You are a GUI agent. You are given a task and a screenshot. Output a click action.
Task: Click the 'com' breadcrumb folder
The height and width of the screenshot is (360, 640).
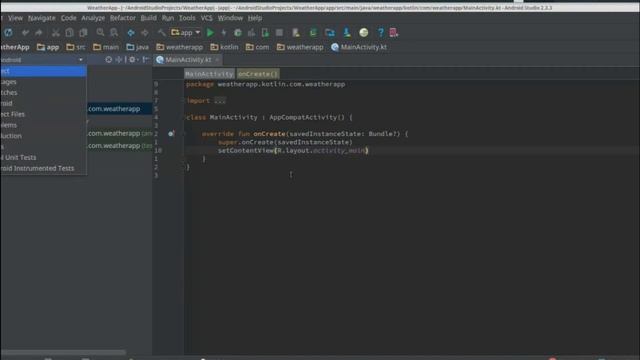coord(258,47)
